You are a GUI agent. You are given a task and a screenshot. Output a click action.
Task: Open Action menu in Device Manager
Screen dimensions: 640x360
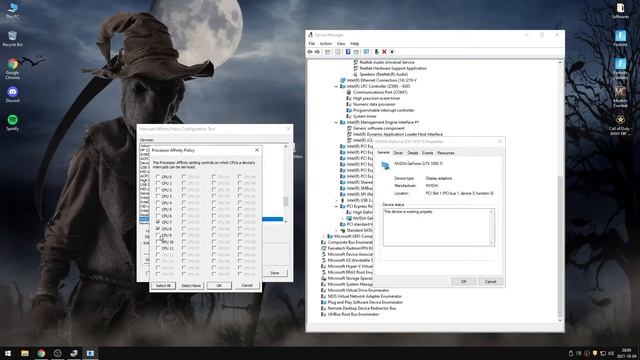[326, 44]
